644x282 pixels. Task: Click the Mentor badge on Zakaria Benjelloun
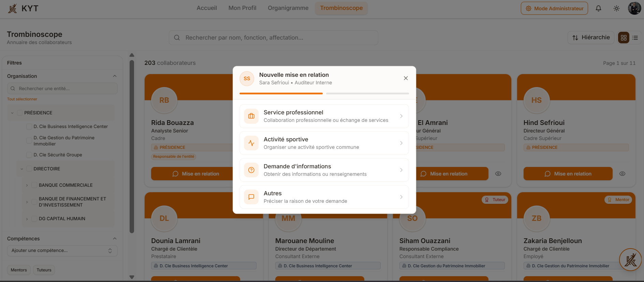point(618,200)
